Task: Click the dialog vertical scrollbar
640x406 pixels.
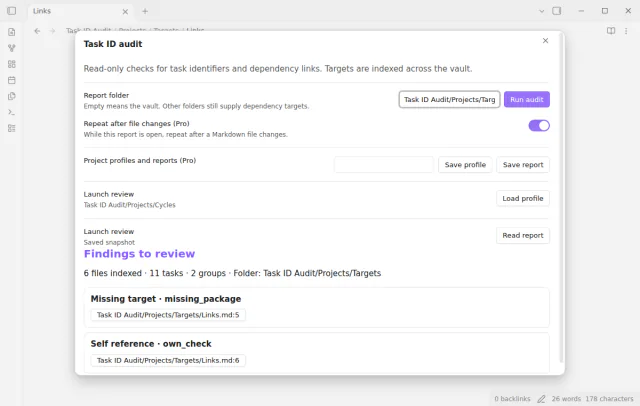Action: (562, 198)
